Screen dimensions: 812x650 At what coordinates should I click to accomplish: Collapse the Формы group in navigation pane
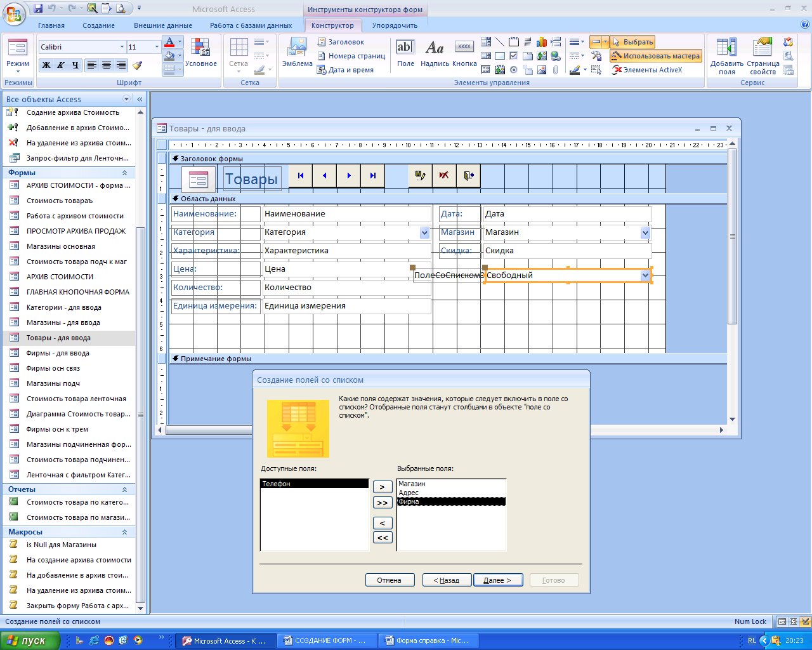124,173
